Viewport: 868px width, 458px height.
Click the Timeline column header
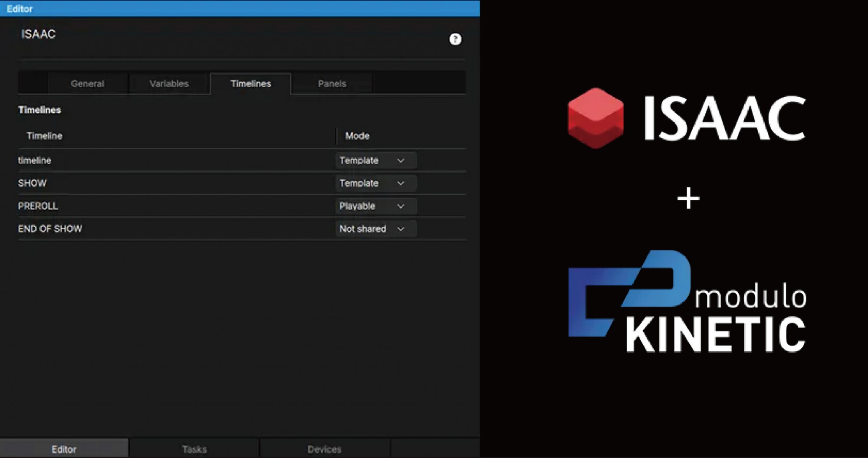(x=44, y=136)
